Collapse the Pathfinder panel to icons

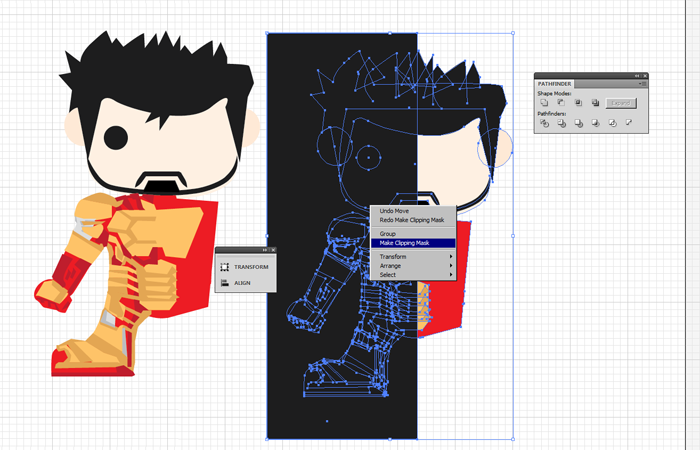pos(637,76)
